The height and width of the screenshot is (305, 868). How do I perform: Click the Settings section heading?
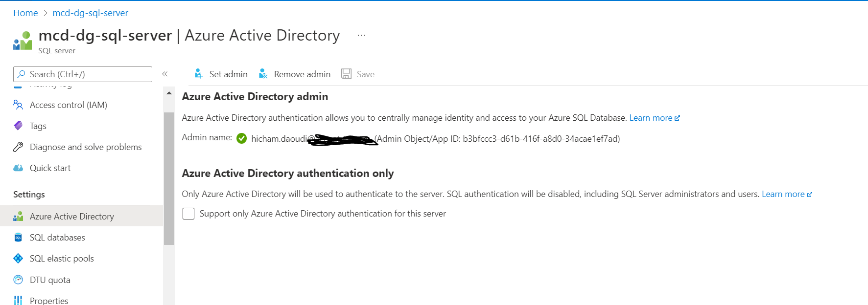(29, 195)
